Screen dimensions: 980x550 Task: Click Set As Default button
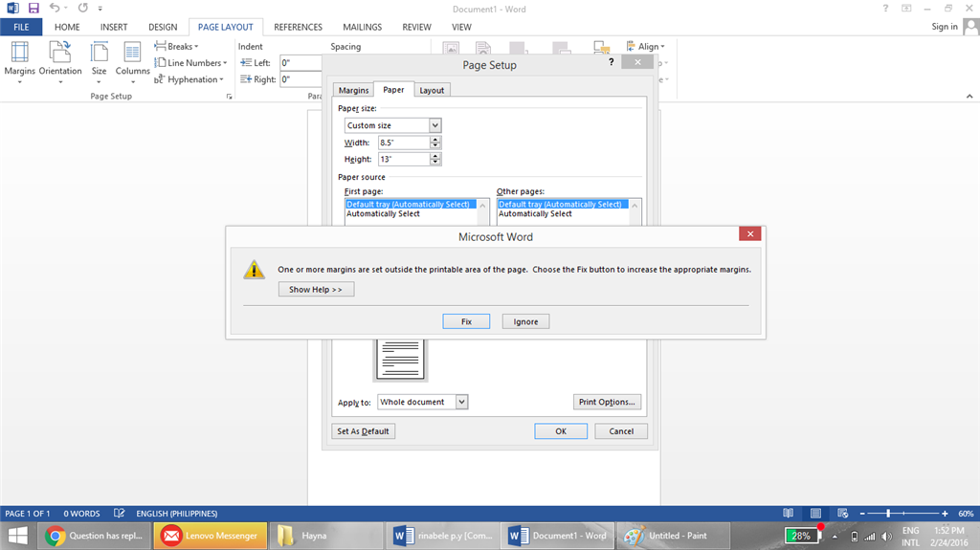click(x=363, y=431)
